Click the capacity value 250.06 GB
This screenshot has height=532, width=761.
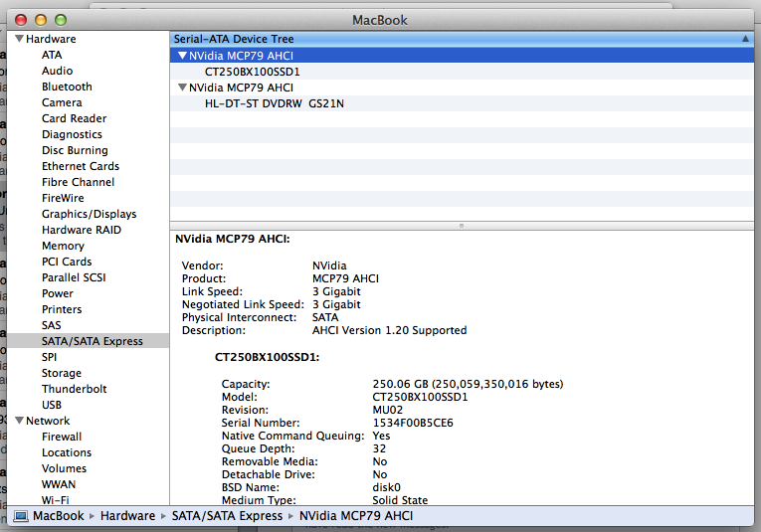click(468, 384)
